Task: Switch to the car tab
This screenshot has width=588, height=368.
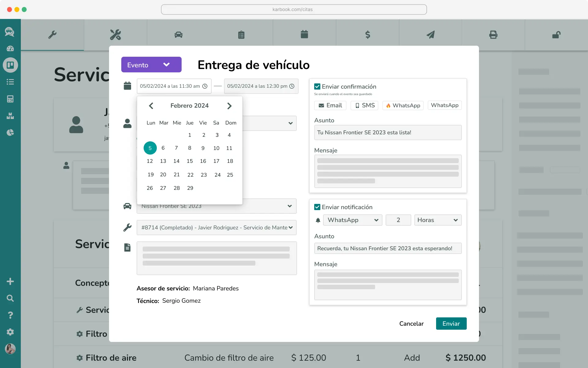Action: point(179,35)
